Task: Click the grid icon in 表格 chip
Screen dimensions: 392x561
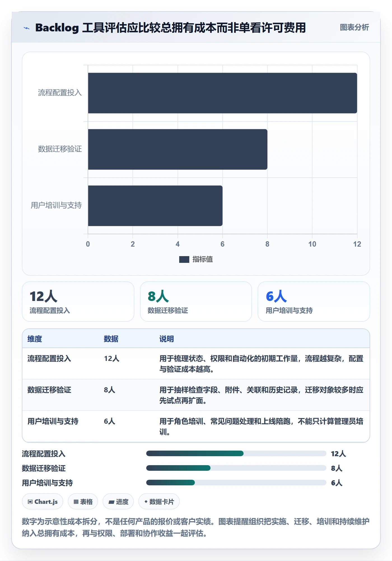Action: tap(76, 502)
